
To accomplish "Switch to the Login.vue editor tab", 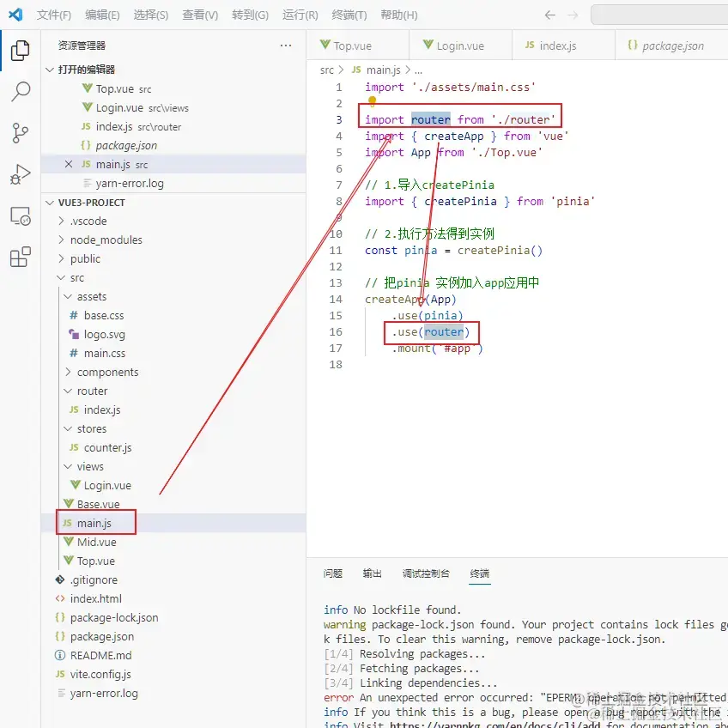I will coord(460,45).
